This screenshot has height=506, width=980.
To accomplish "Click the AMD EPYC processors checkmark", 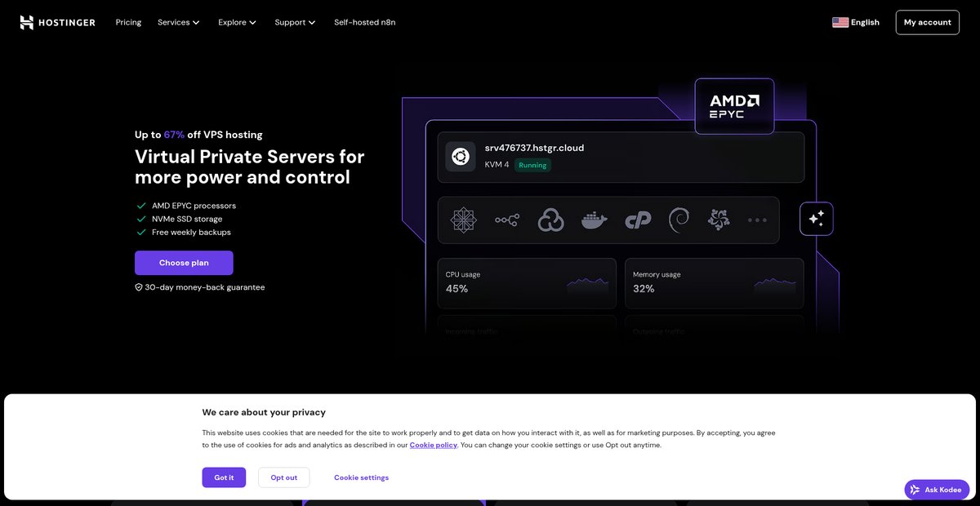I will (x=141, y=206).
